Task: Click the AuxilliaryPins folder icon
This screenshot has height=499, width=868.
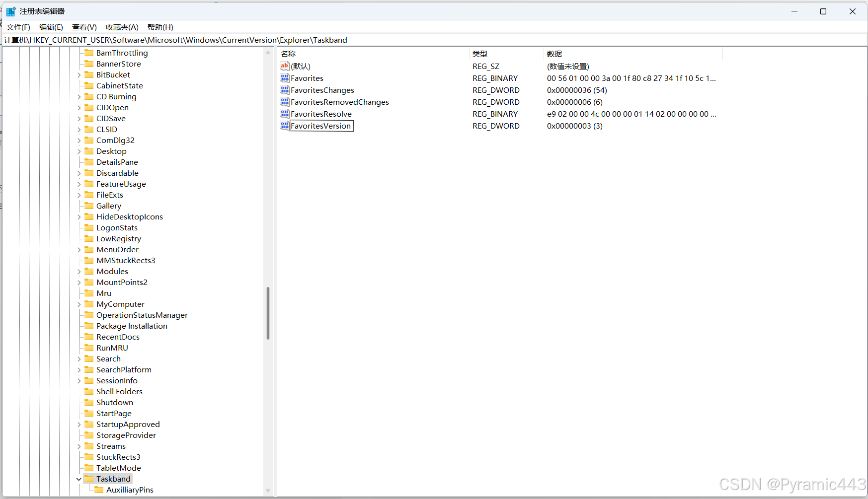Action: pyautogui.click(x=99, y=490)
